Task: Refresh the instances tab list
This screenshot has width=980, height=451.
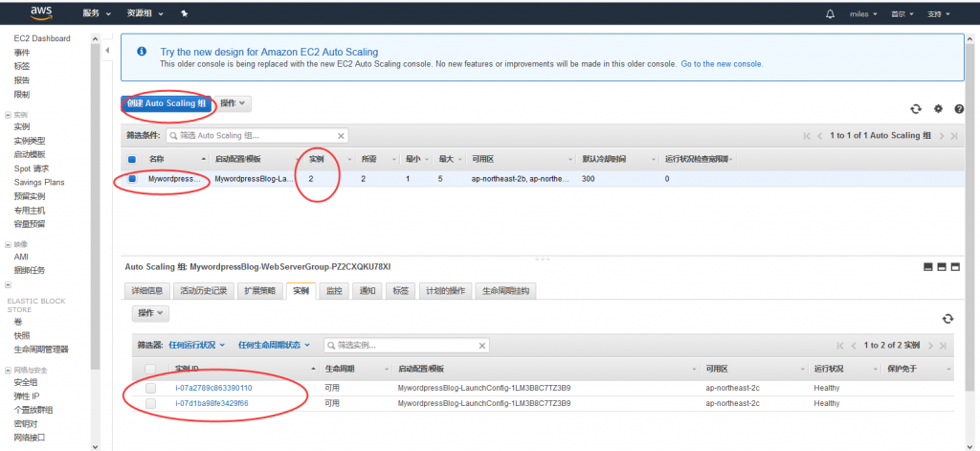Action: click(x=947, y=319)
